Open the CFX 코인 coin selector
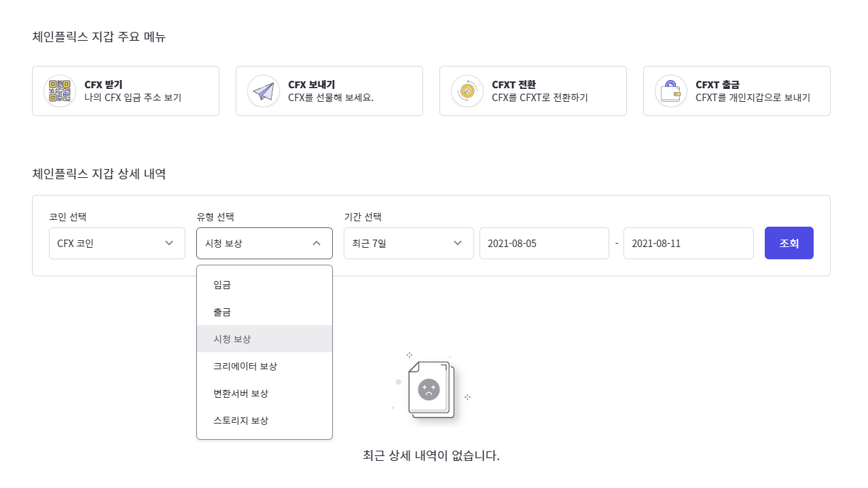Viewport: 868px width, 488px height. click(117, 243)
